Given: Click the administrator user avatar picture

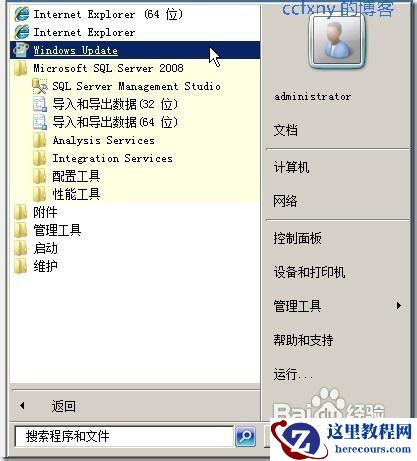Looking at the screenshot, I should 337,41.
